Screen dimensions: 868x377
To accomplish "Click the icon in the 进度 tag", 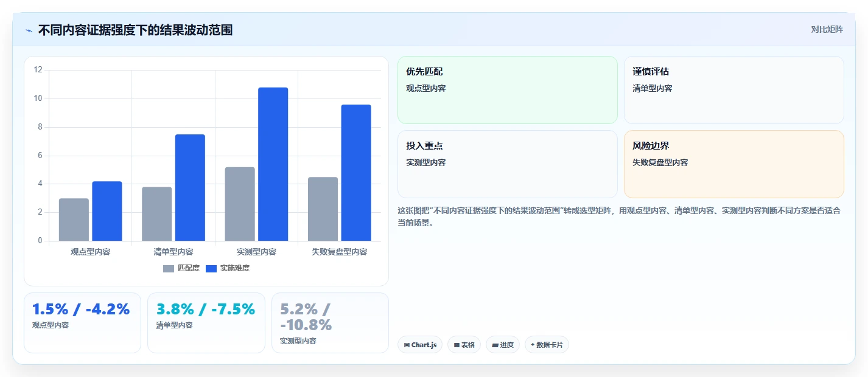I will 495,345.
